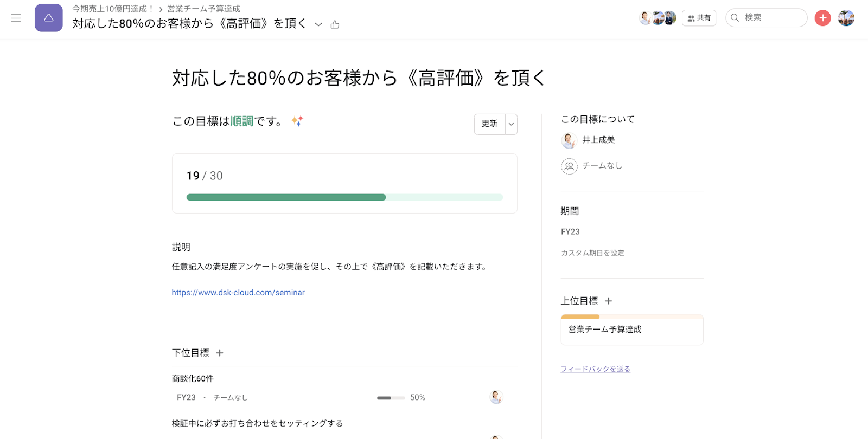This screenshot has height=439, width=868.
Task: Click the red plus create button
Action: pyautogui.click(x=822, y=18)
